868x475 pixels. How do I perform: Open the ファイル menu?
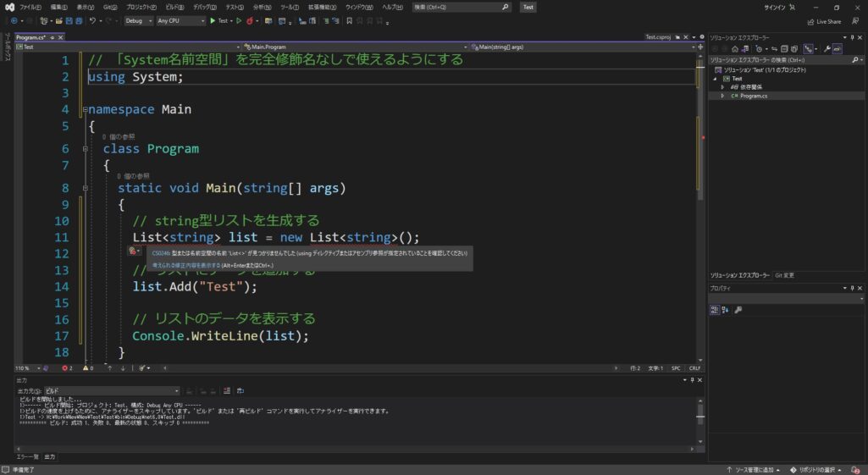(30, 7)
